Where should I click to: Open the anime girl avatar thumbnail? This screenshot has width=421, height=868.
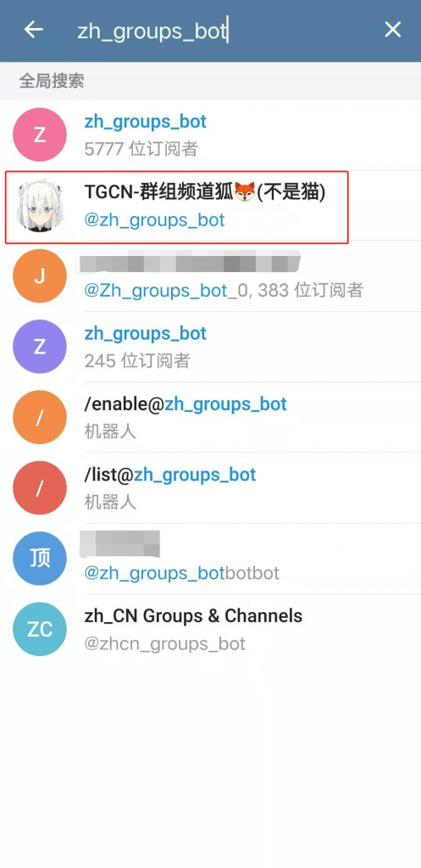pyautogui.click(x=40, y=205)
